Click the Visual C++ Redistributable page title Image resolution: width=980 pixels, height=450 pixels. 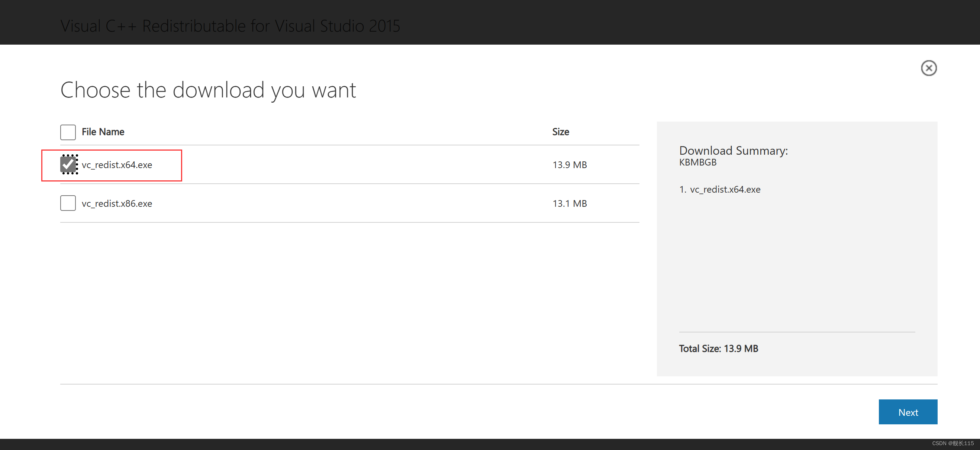point(230,26)
